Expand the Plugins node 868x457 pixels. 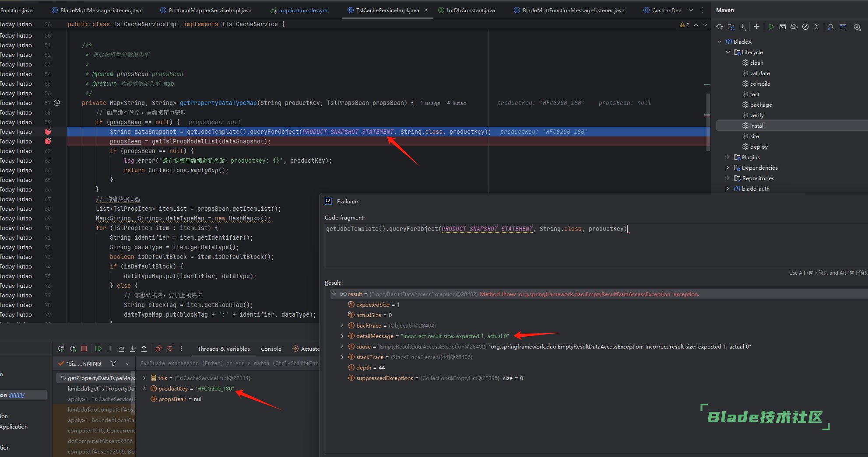pos(728,157)
